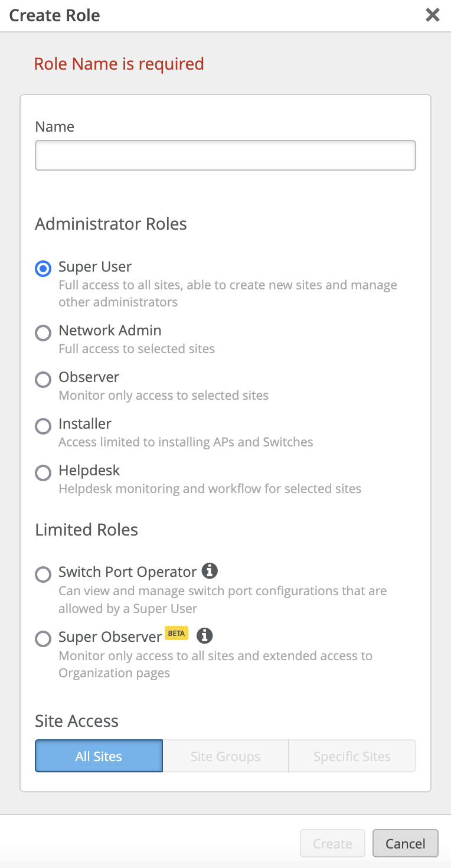This screenshot has width=451, height=868.
Task: Close the Create Role dialog with X
Action: 433,15
